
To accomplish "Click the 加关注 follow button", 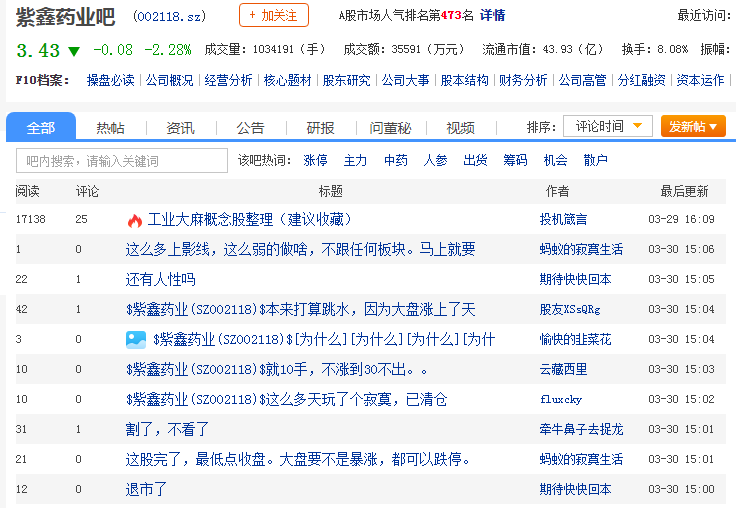I will pyautogui.click(x=274, y=15).
